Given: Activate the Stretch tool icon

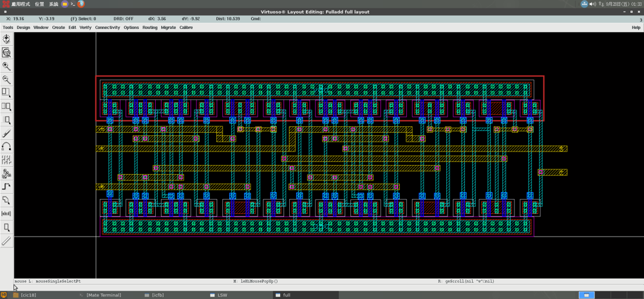Looking at the screenshot, I should coord(6,93).
